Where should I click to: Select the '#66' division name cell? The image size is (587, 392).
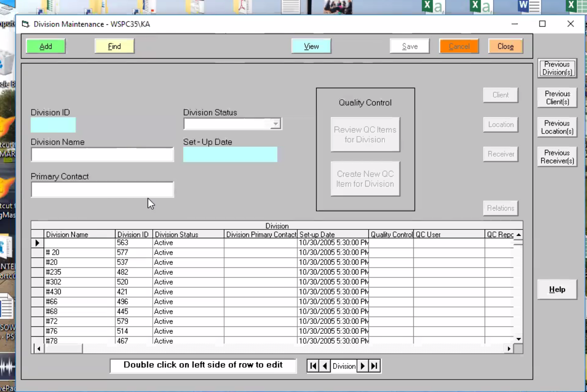tap(80, 302)
